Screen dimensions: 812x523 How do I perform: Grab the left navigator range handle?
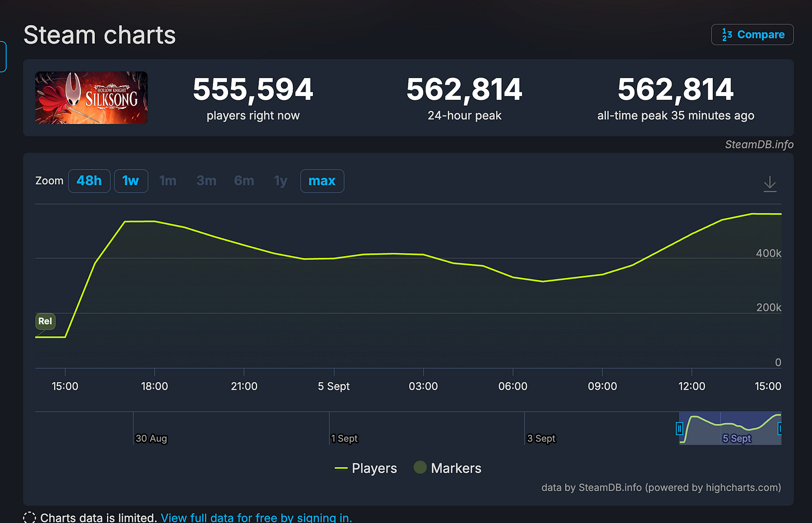click(x=679, y=429)
